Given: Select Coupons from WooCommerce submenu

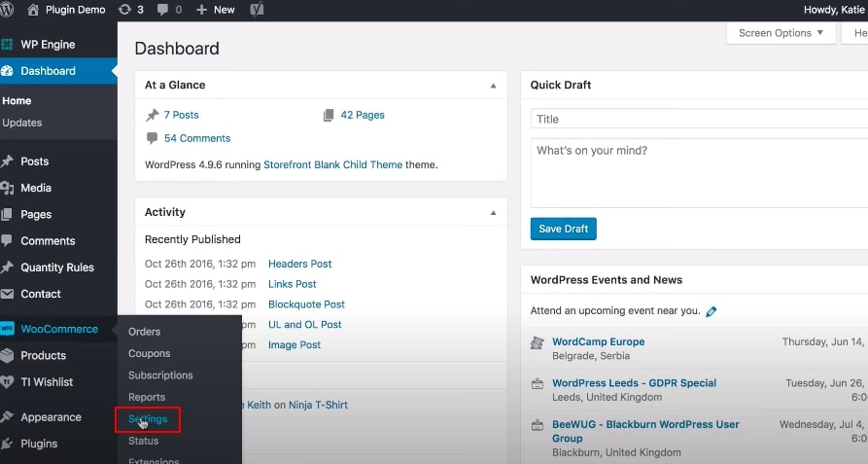Looking at the screenshot, I should point(149,354).
